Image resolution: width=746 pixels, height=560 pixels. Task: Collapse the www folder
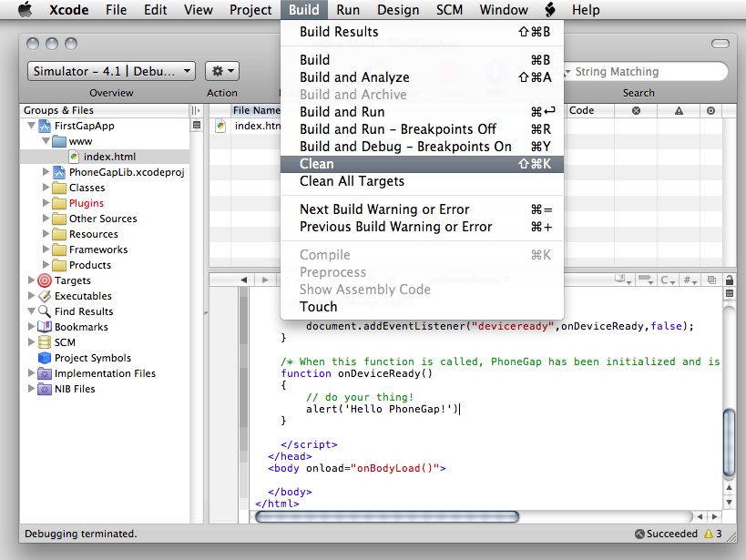(46, 141)
